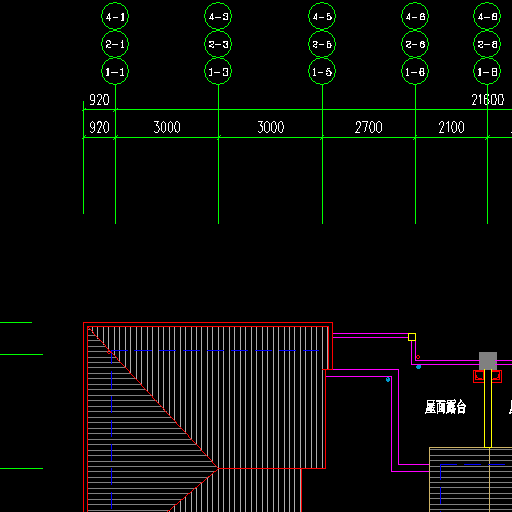Click the axis bubble labeled 1-6

click(x=415, y=71)
